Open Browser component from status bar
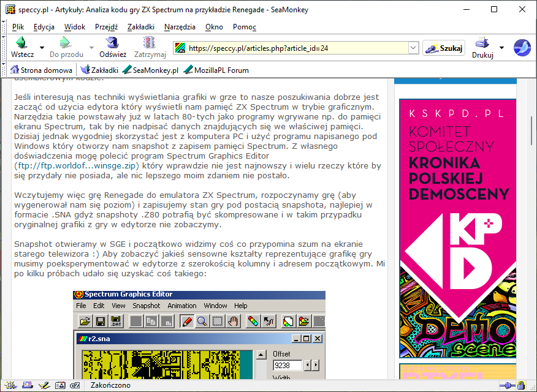The height and width of the screenshot is (392, 537). tap(10, 385)
